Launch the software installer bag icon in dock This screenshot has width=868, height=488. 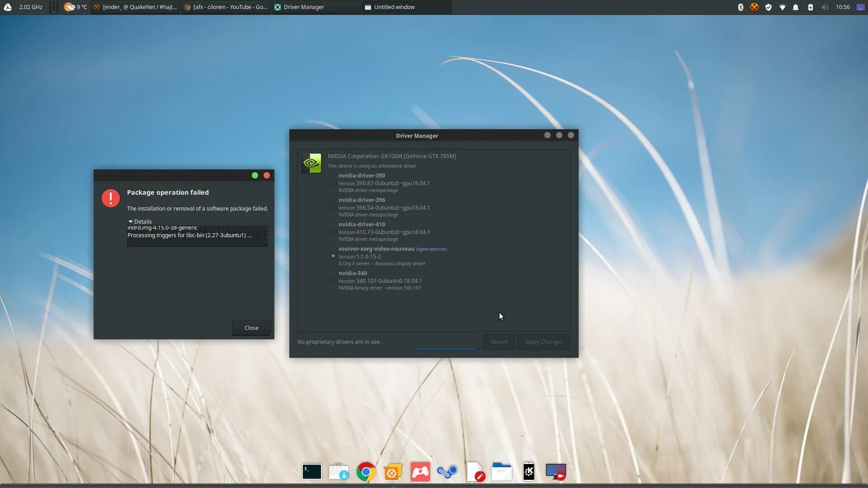pos(339,472)
